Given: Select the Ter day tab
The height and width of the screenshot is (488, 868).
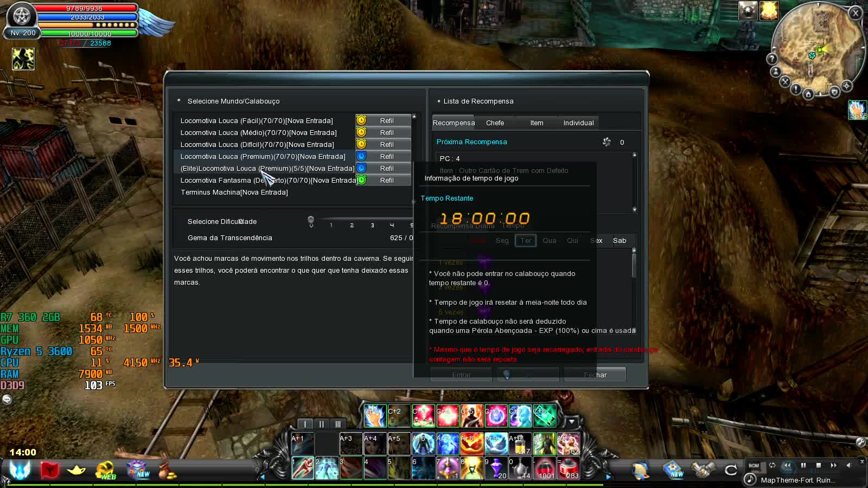Looking at the screenshot, I should coord(526,241).
